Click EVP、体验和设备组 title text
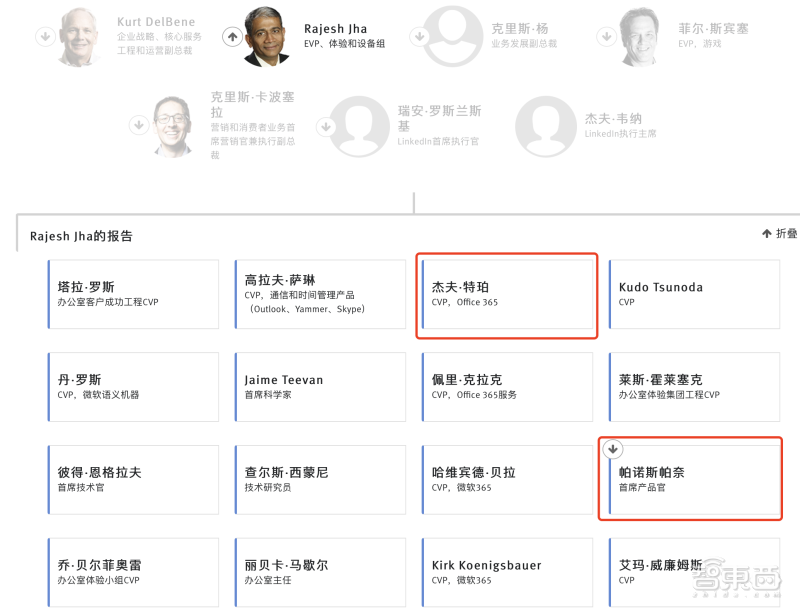The image size is (800, 615). [344, 44]
